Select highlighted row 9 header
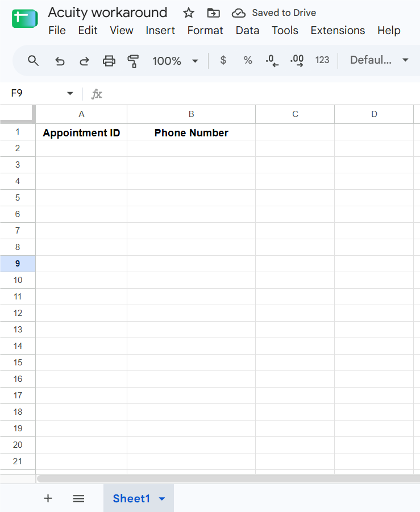 (18, 264)
